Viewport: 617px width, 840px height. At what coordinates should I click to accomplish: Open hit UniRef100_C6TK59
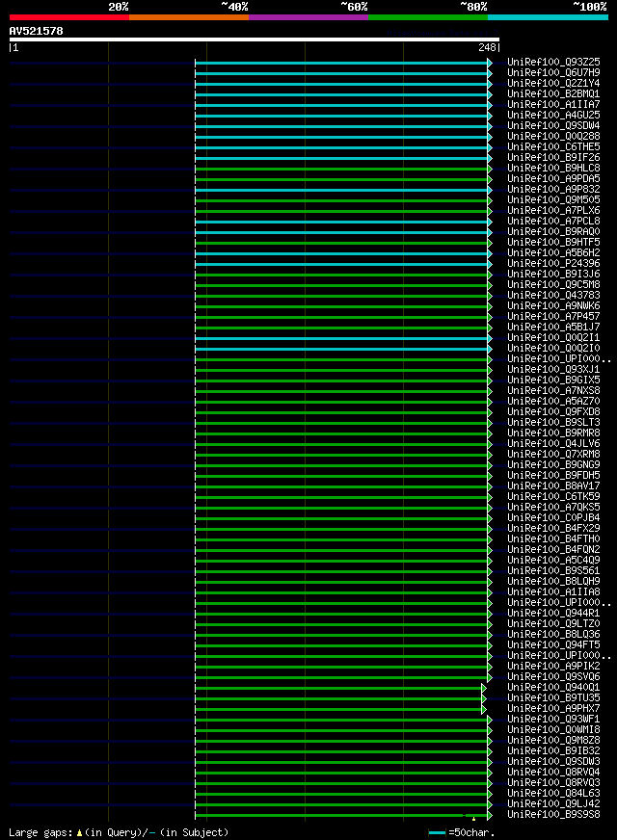[x=553, y=497]
